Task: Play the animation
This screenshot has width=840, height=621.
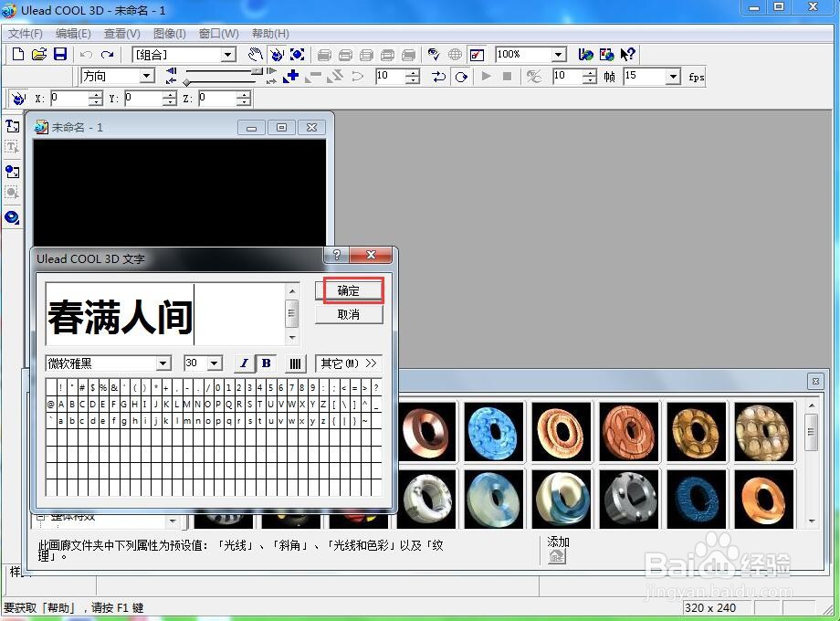Action: pos(486,76)
